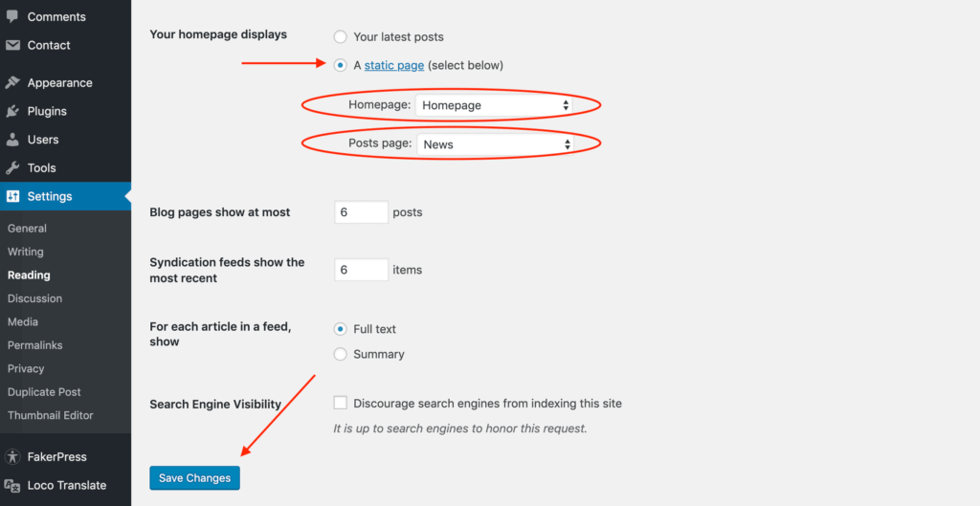Viewport: 980px width, 506px height.
Task: Click the FakerPress sidebar icon
Action: 12,457
